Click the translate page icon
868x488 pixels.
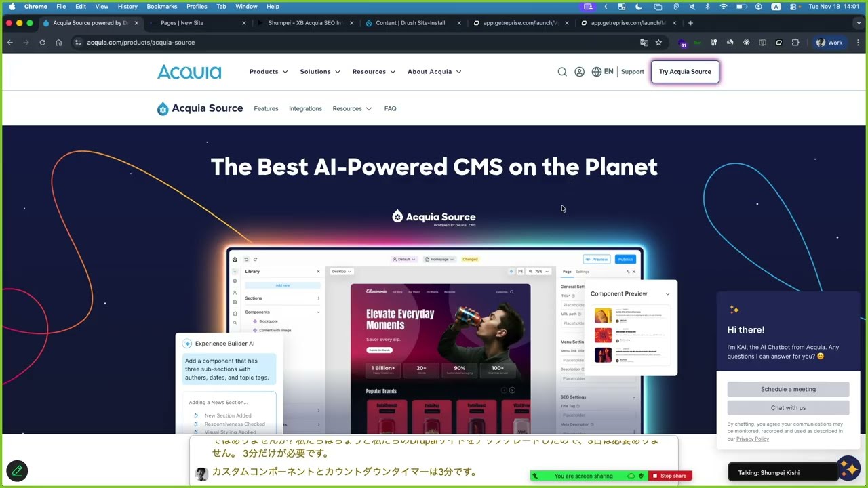[x=644, y=42]
